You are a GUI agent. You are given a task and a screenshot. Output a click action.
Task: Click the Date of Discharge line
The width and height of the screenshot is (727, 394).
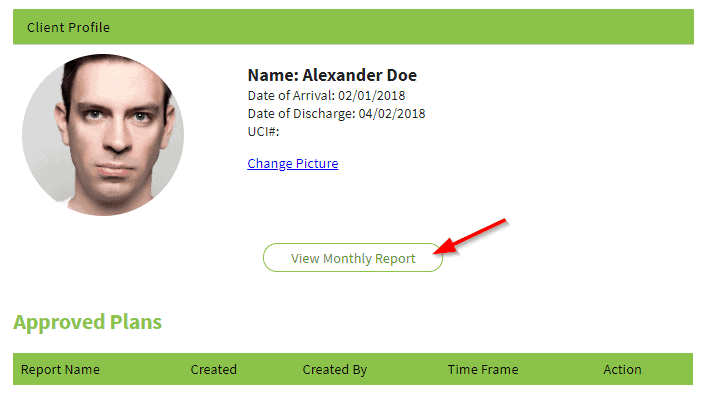(337, 114)
